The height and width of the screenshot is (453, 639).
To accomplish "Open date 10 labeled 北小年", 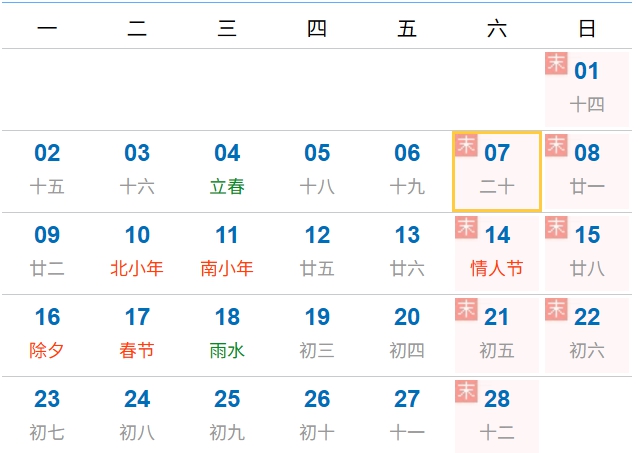I will (137, 252).
